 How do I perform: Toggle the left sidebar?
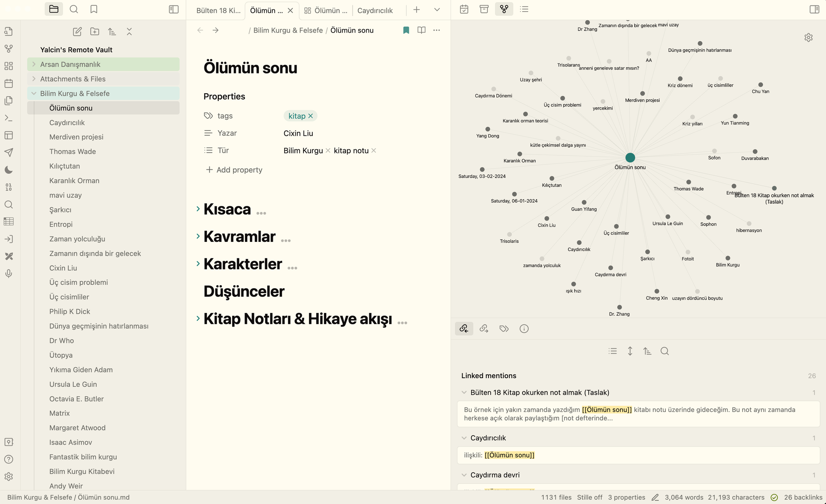173,9
